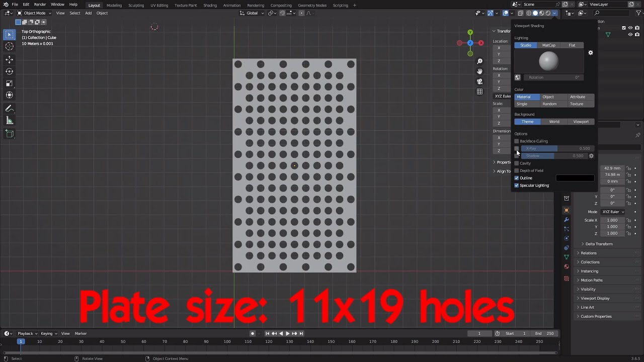
Task: Switch to Rendered viewport shading
Action: [548, 13]
